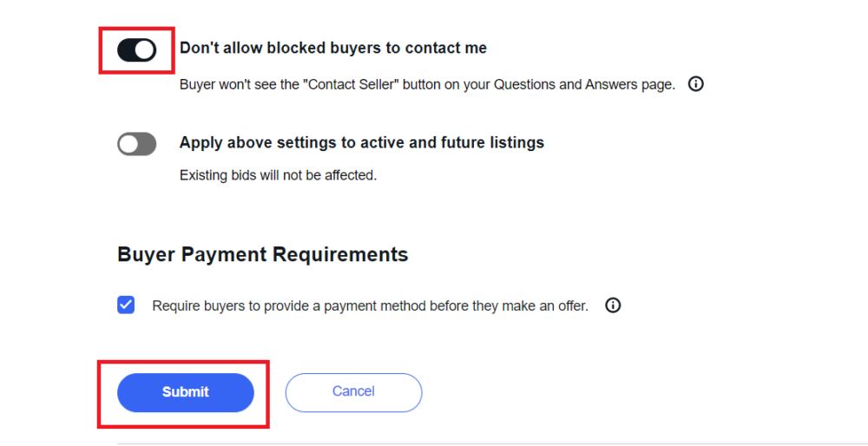The height and width of the screenshot is (446, 868).
Task: Enable the apply to active and future listings toggle
Action: click(x=137, y=144)
